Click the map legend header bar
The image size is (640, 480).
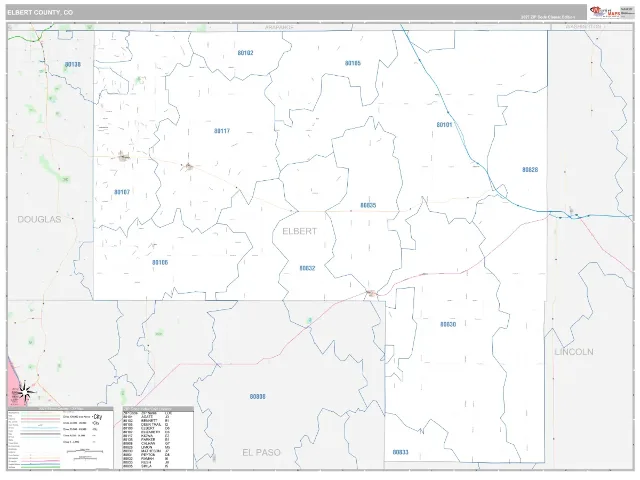pyautogui.click(x=60, y=409)
